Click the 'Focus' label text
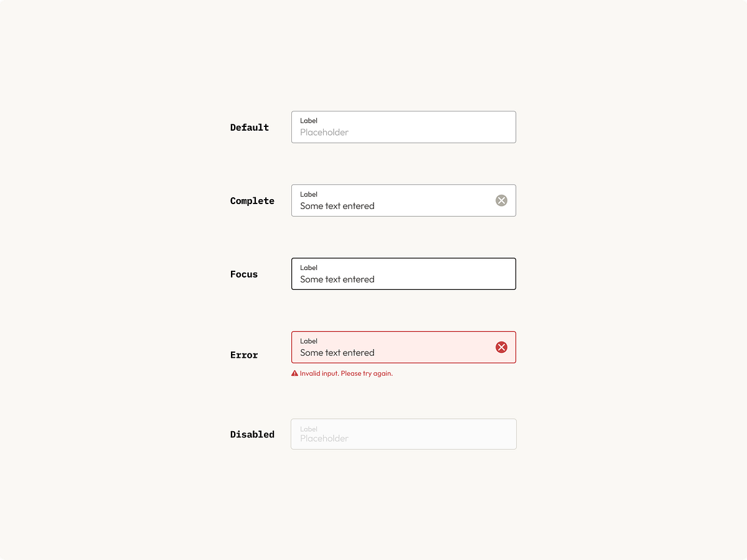This screenshot has width=747, height=560. coord(244,274)
